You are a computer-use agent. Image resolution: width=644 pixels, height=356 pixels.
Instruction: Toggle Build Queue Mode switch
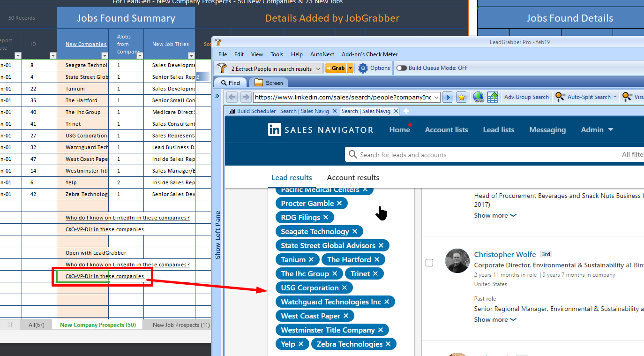401,68
